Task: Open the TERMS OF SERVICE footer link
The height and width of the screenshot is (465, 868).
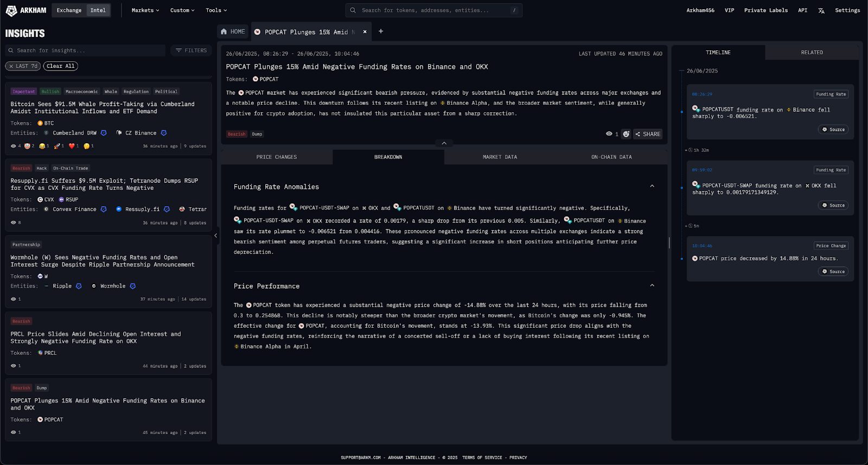Action: (x=482, y=457)
